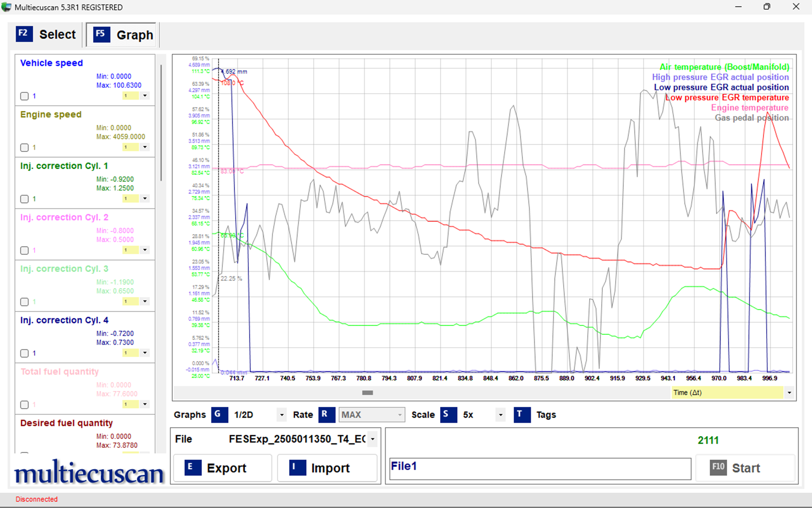This screenshot has width=812, height=508.
Task: Open Inj. correction Cyl. 4 number dropdown
Action: point(145,353)
